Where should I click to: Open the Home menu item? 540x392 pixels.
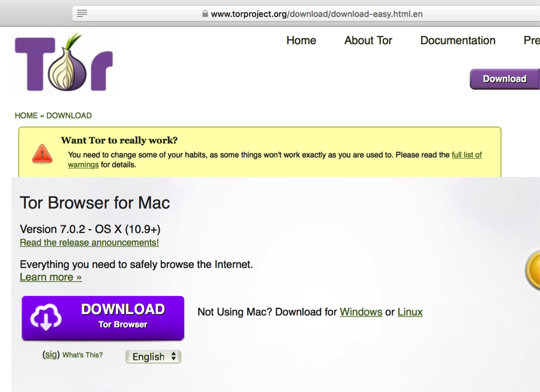tap(301, 40)
